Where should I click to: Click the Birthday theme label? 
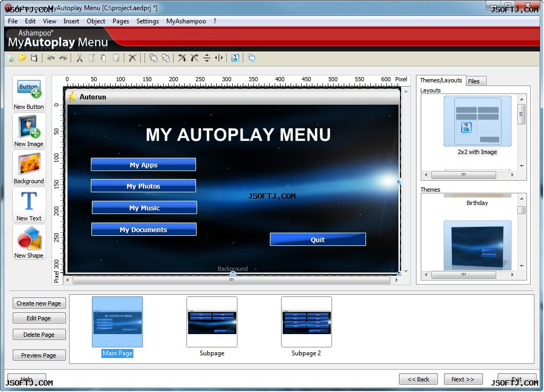pyautogui.click(x=477, y=203)
